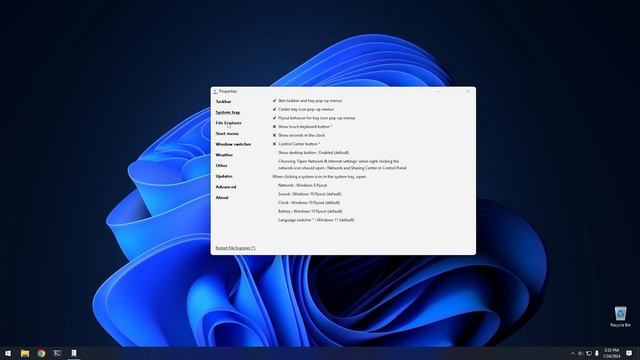Open the Advanced section
640x360 pixels.
226,187
